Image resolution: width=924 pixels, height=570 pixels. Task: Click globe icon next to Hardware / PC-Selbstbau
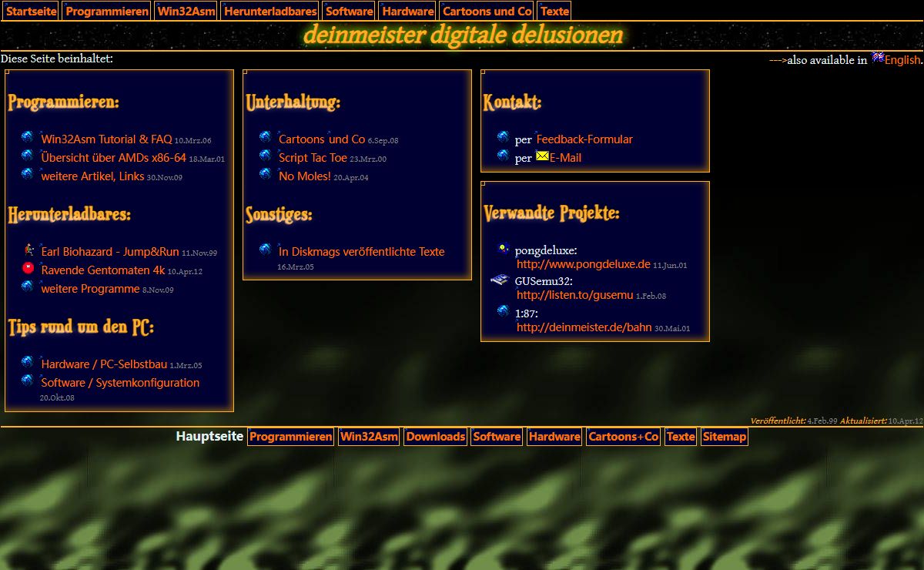(28, 362)
